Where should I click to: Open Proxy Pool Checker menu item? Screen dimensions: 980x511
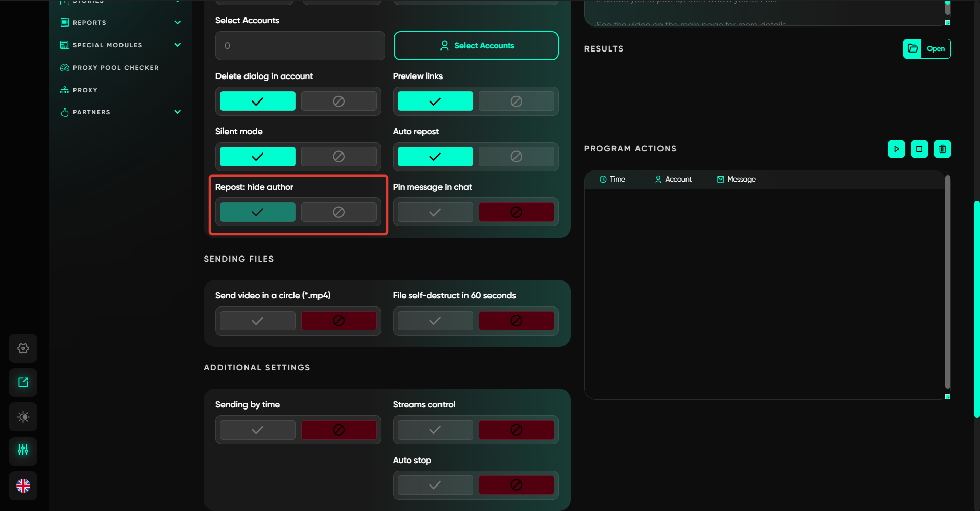[x=115, y=68]
